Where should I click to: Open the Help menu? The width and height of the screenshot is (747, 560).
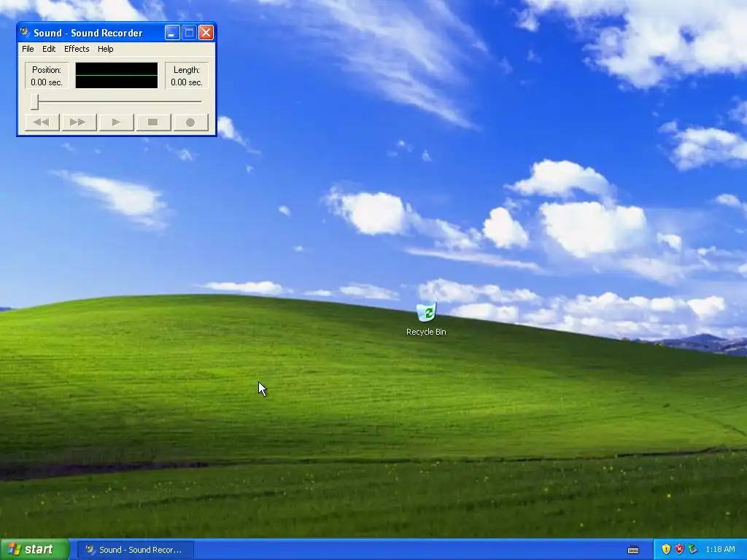[105, 49]
